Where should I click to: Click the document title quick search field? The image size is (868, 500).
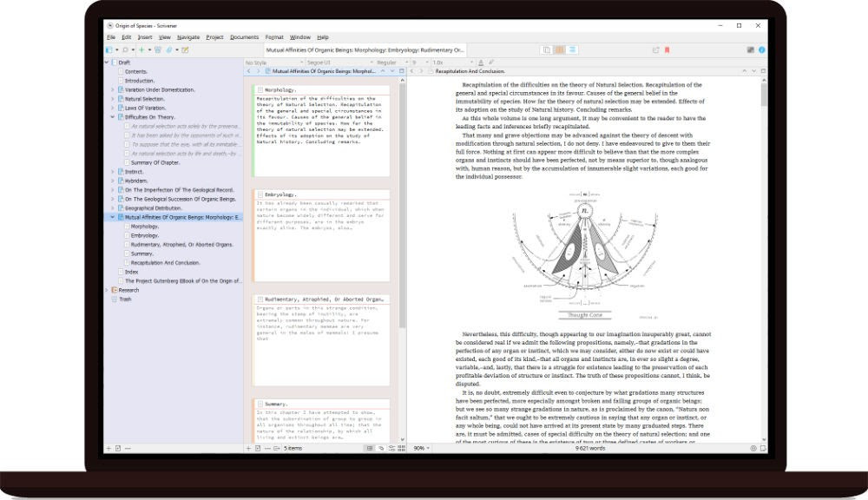point(365,49)
